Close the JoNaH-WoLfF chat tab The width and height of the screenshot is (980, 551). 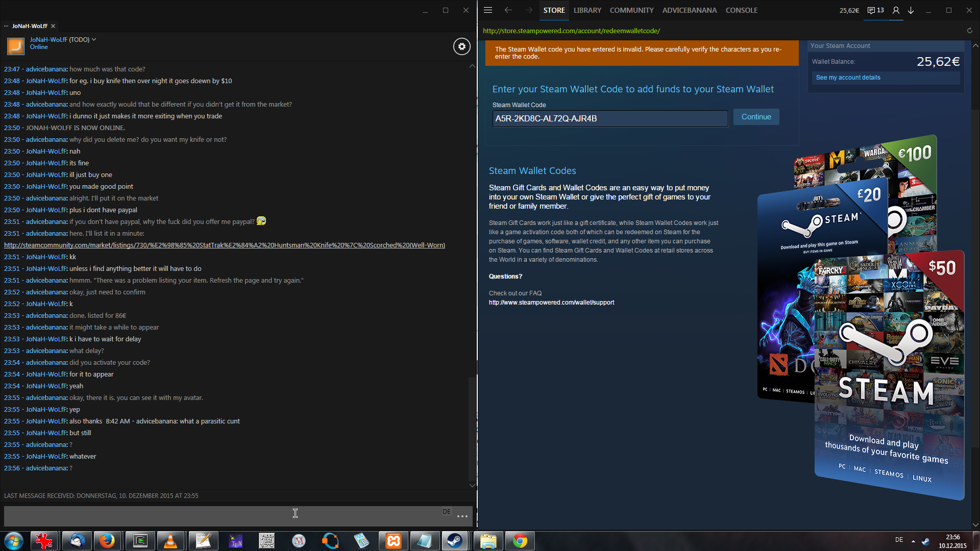pos(53,26)
